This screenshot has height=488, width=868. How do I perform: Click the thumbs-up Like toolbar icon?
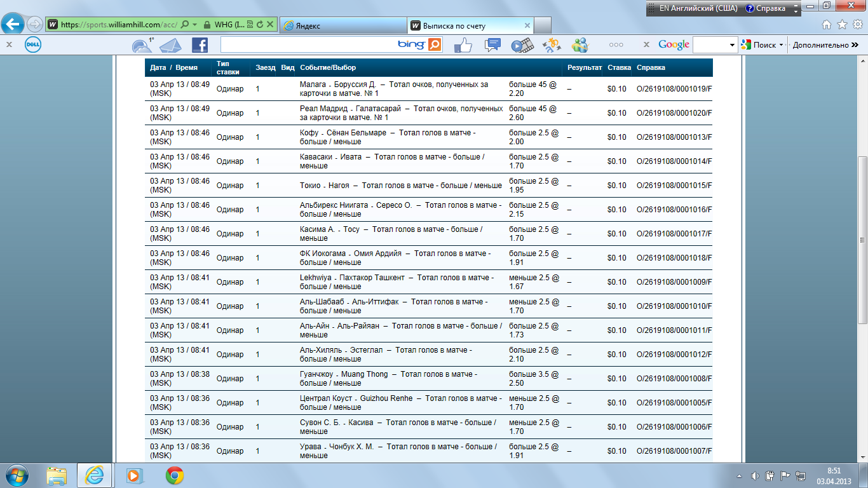(x=463, y=45)
